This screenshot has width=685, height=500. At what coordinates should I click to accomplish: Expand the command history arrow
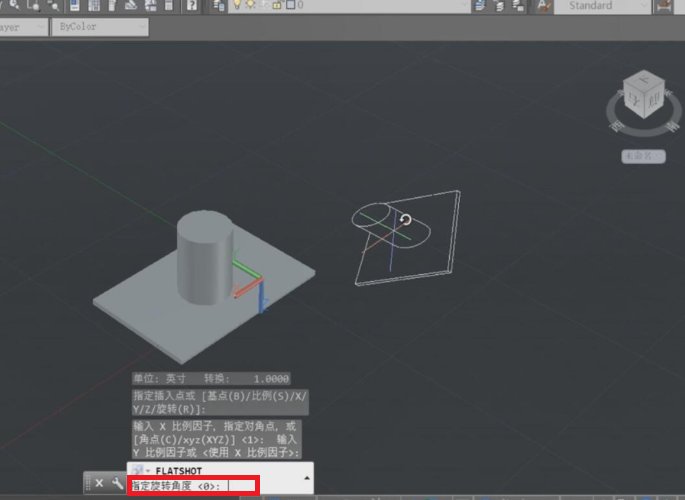coord(147,470)
